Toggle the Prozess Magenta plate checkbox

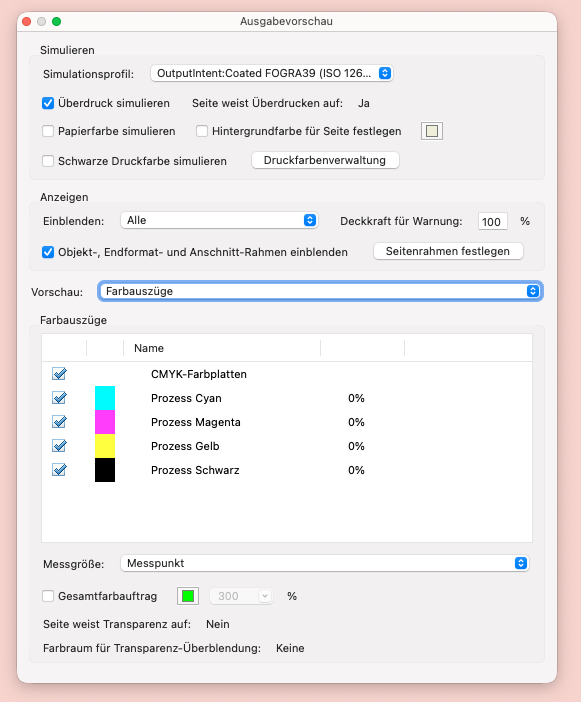coord(59,422)
